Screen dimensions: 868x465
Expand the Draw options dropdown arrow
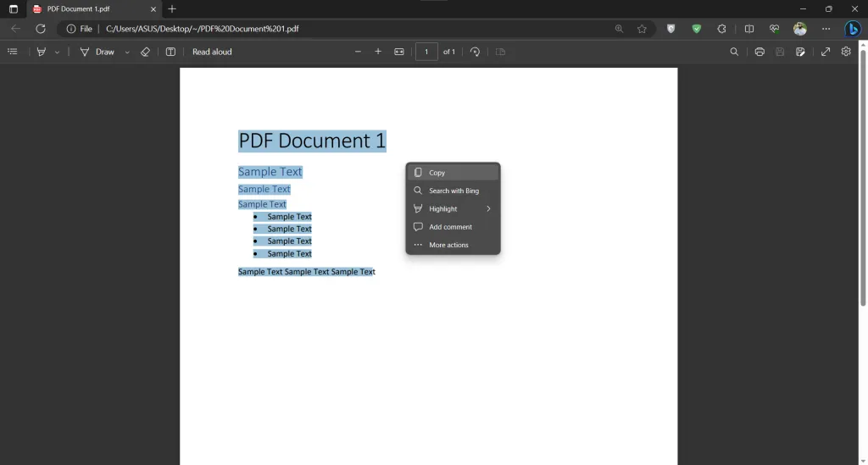pyautogui.click(x=127, y=52)
